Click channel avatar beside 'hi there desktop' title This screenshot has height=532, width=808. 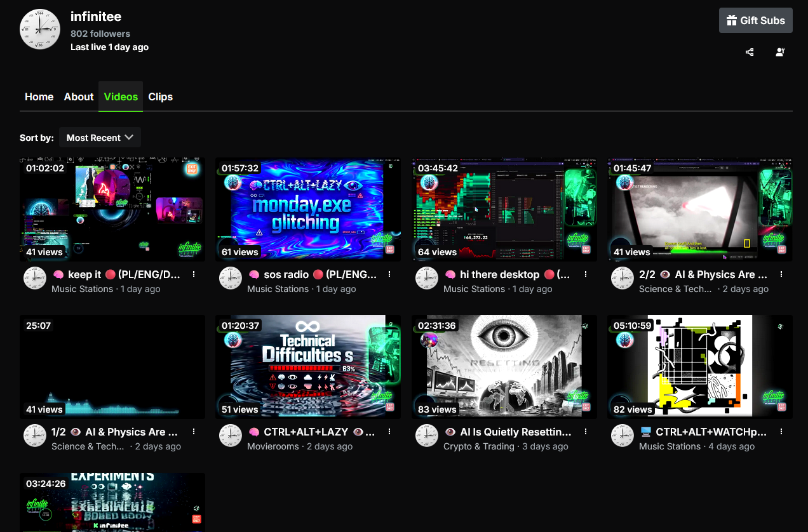click(x=427, y=278)
